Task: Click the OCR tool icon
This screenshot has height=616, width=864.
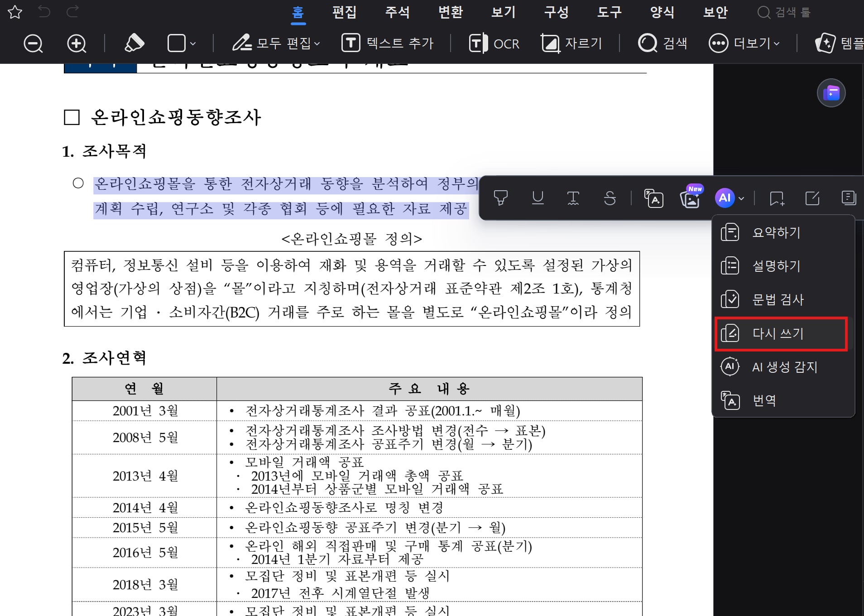Action: pos(494,44)
